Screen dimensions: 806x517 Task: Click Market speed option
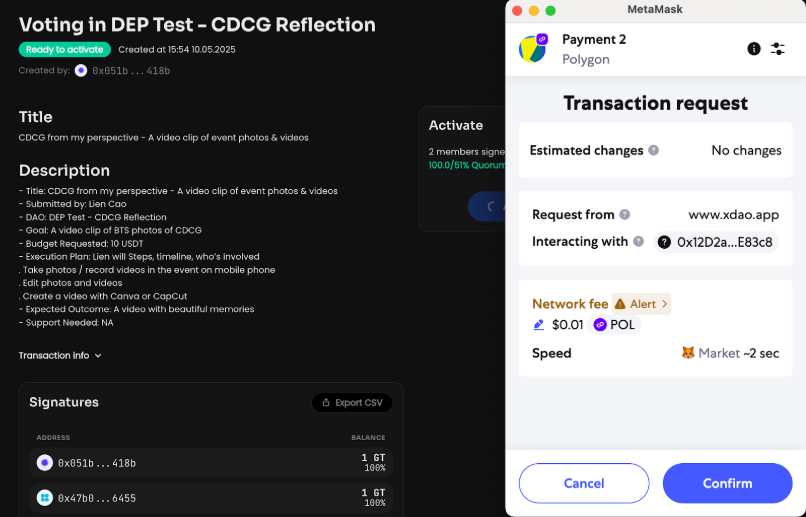point(710,353)
